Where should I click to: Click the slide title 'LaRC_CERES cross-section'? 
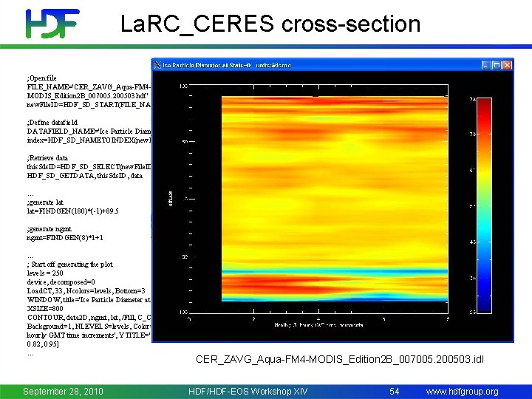270,24
